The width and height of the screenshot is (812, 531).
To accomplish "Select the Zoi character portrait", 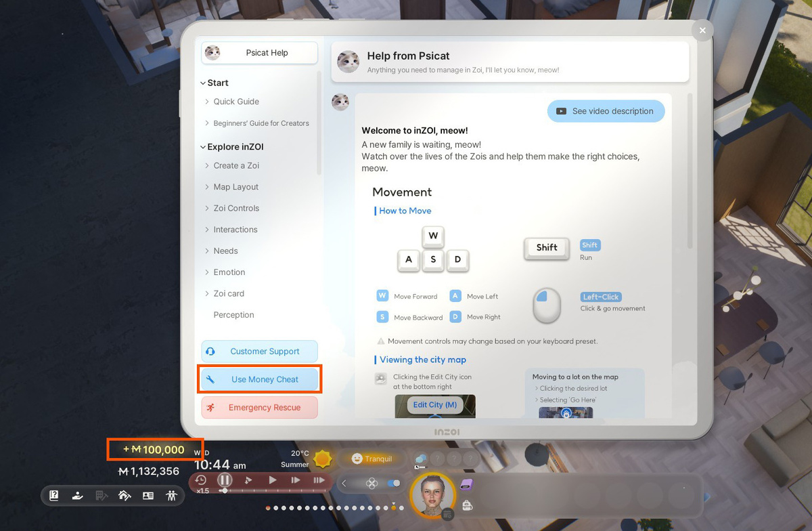I will tap(432, 496).
